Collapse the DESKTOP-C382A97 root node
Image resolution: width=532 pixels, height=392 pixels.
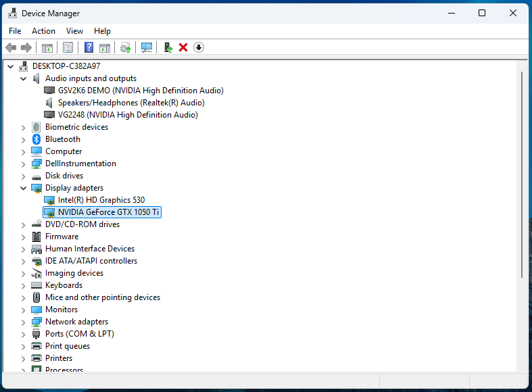[11, 66]
